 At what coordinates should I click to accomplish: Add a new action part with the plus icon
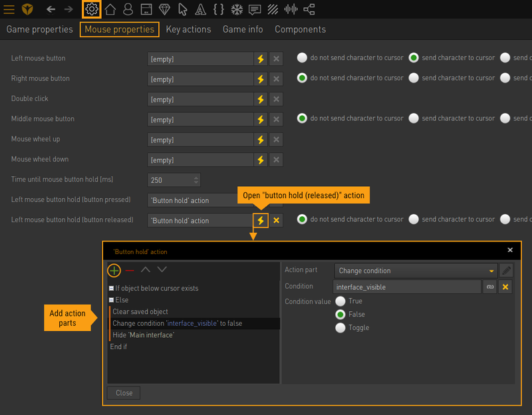coord(113,271)
